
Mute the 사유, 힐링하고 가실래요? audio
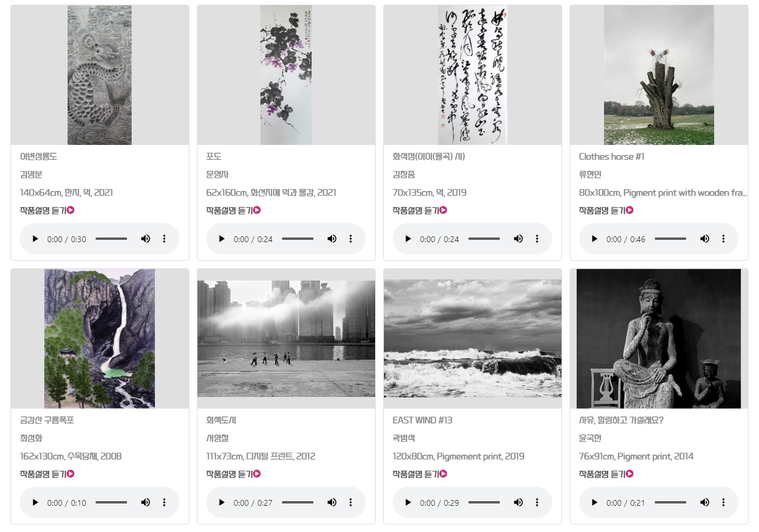pos(705,503)
